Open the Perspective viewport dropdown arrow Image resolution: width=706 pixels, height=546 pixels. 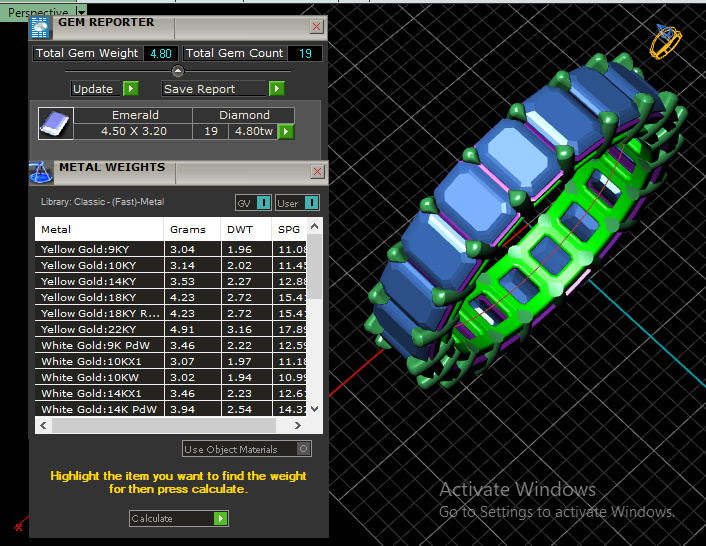80,12
